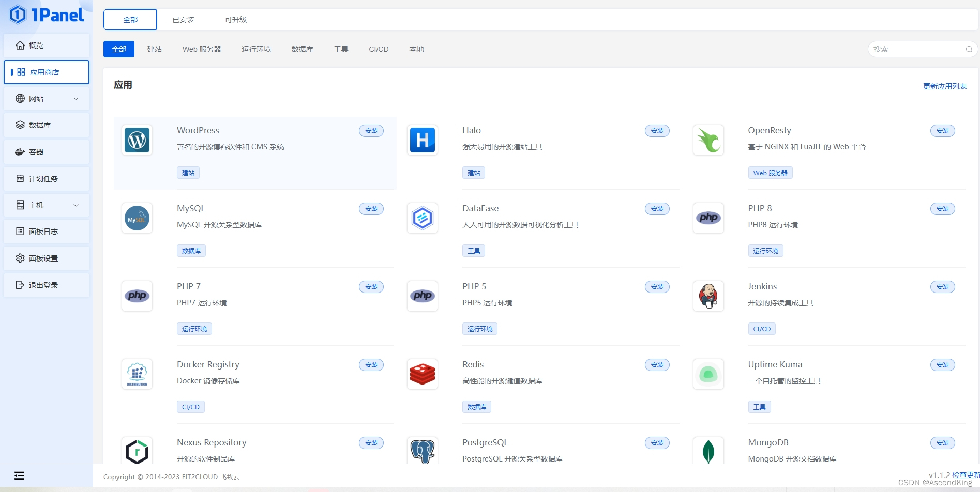Open 应用商店 in the sidebar
980x492 pixels.
pos(47,72)
